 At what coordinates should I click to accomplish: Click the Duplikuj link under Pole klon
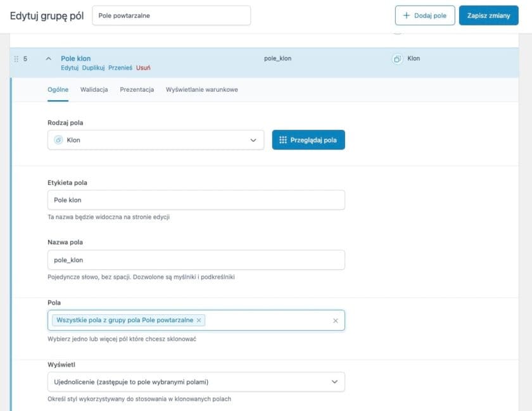click(93, 67)
